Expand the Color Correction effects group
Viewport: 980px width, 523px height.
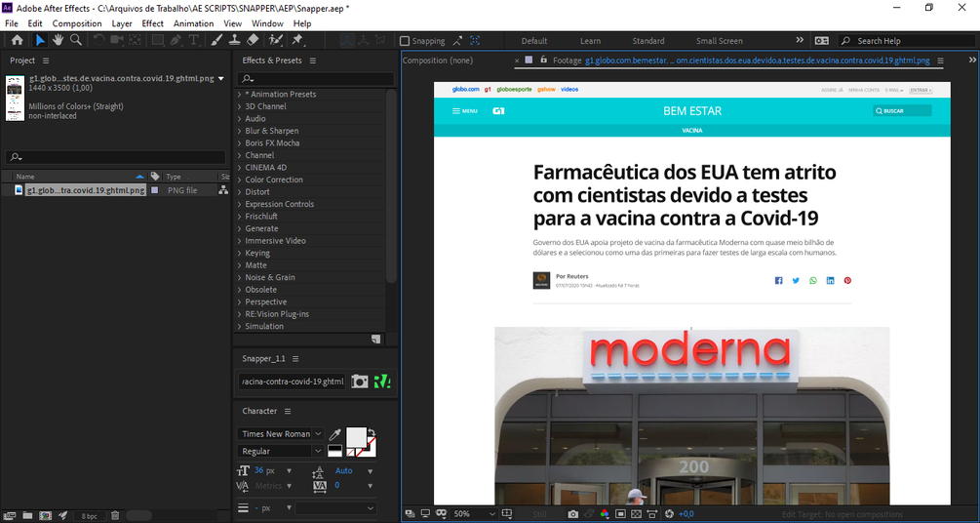[239, 180]
